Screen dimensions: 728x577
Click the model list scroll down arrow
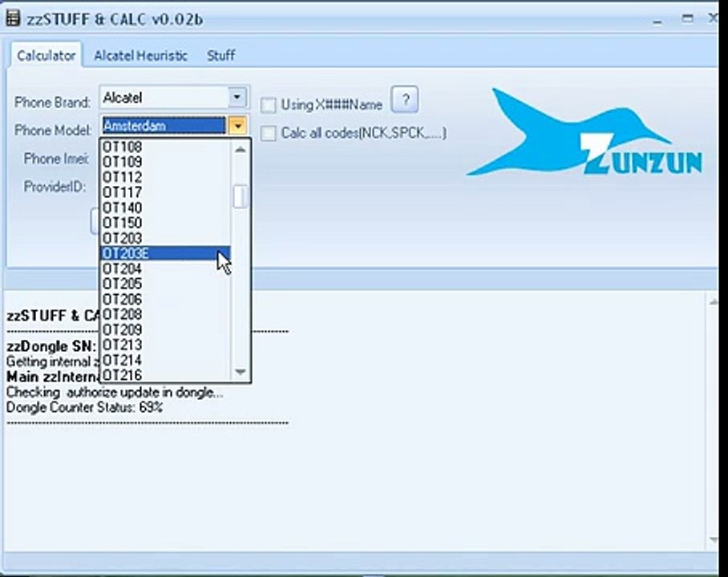coord(240,373)
